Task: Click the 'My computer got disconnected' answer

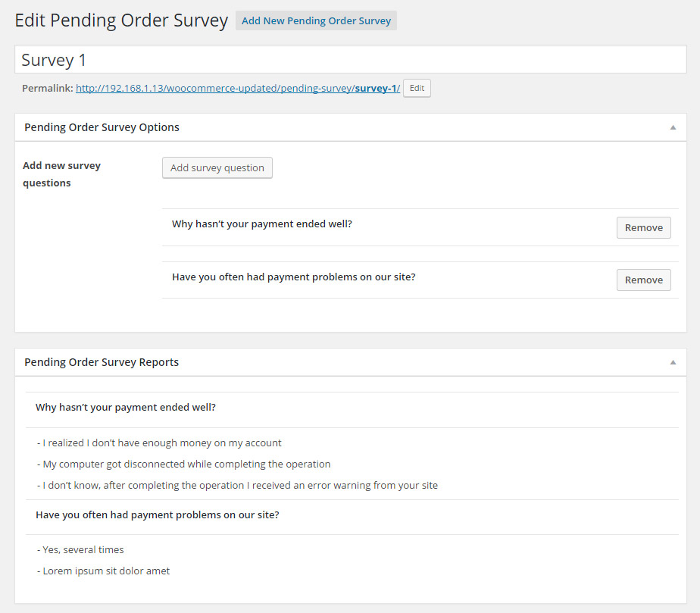Action: 184,464
